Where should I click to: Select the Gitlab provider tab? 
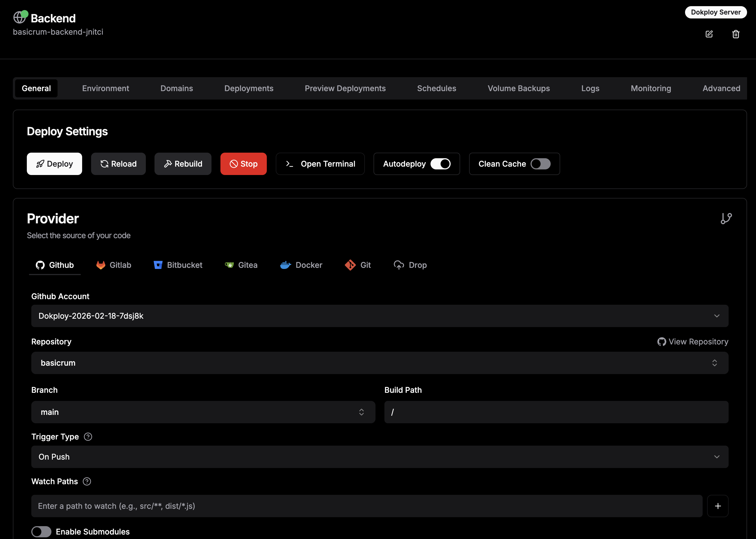pos(114,265)
